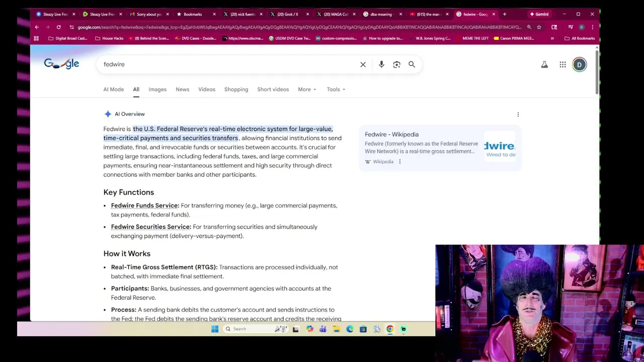Image resolution: width=644 pixels, height=362 pixels.
Task: Click the Google logo
Action: pyautogui.click(x=61, y=64)
